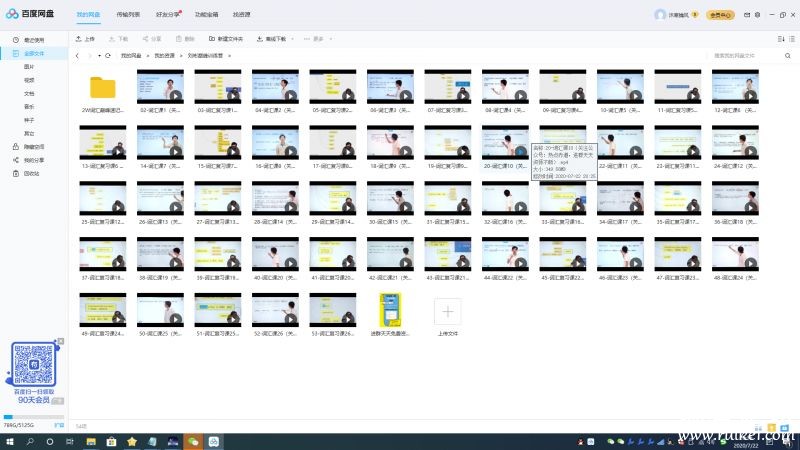Viewport: 800px width, 450px height.
Task: Open the 视频 videos category
Action: (x=29, y=80)
